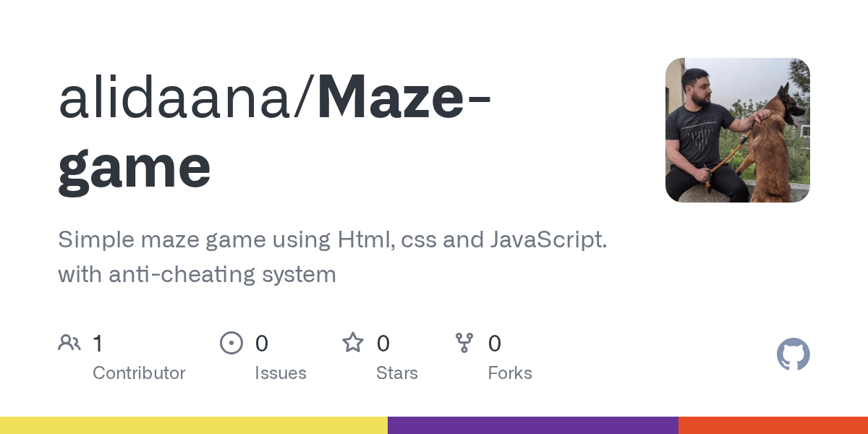Open GitHub via the Octocat logo
868x434 pixels.
coord(793,354)
